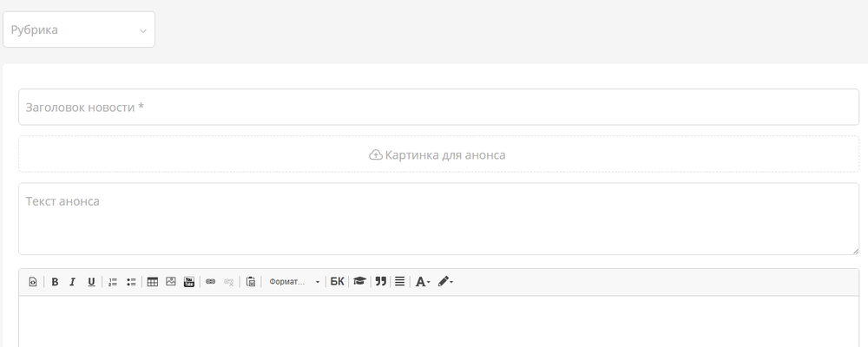Open the Рубрика dropdown

[79, 29]
